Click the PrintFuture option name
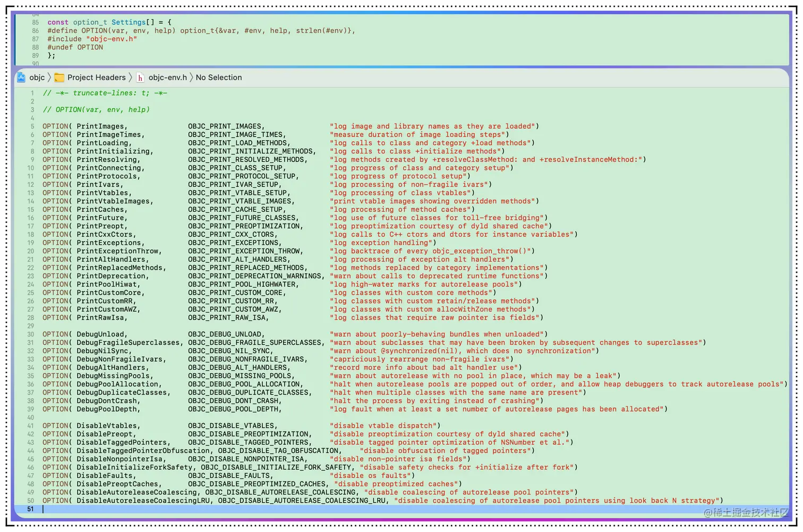This screenshot has width=803, height=532. point(100,218)
